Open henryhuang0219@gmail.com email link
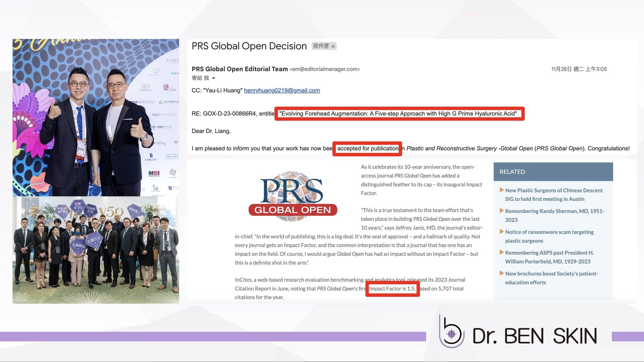 click(282, 90)
